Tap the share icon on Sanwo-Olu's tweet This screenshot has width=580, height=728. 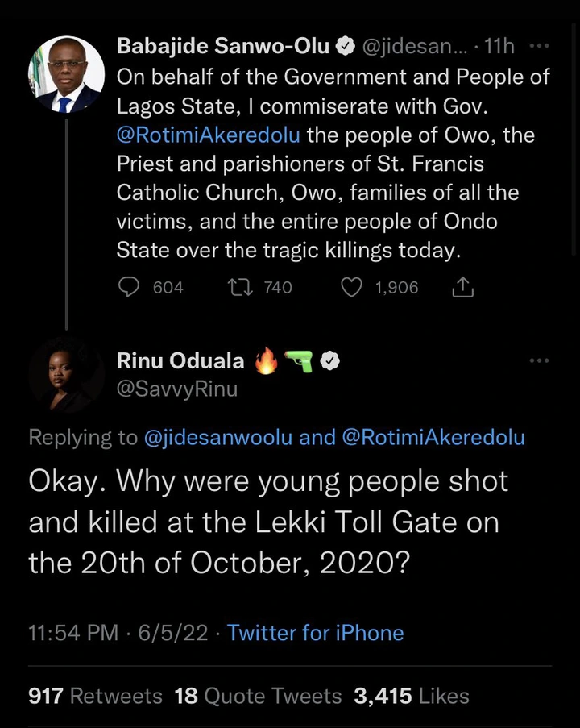[463, 287]
